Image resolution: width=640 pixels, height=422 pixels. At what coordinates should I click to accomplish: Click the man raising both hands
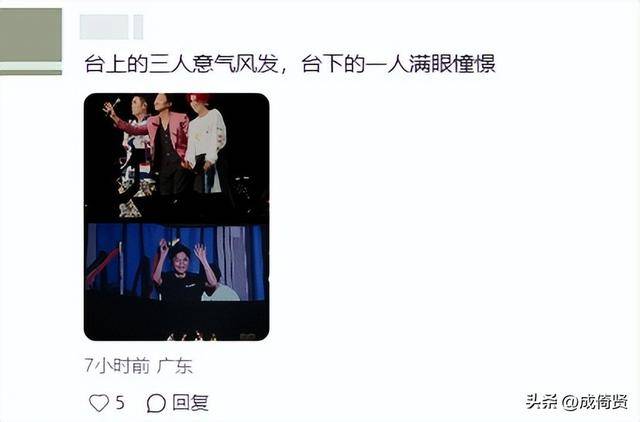click(x=184, y=269)
